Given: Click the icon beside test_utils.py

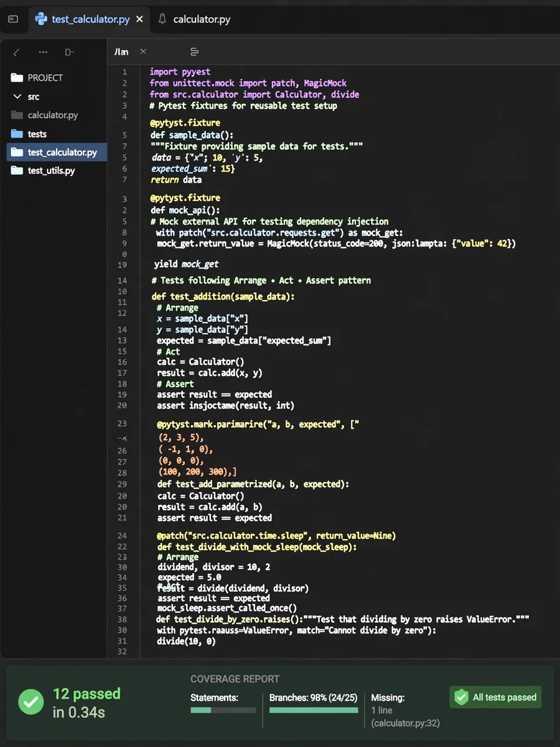Looking at the screenshot, I should [x=17, y=171].
